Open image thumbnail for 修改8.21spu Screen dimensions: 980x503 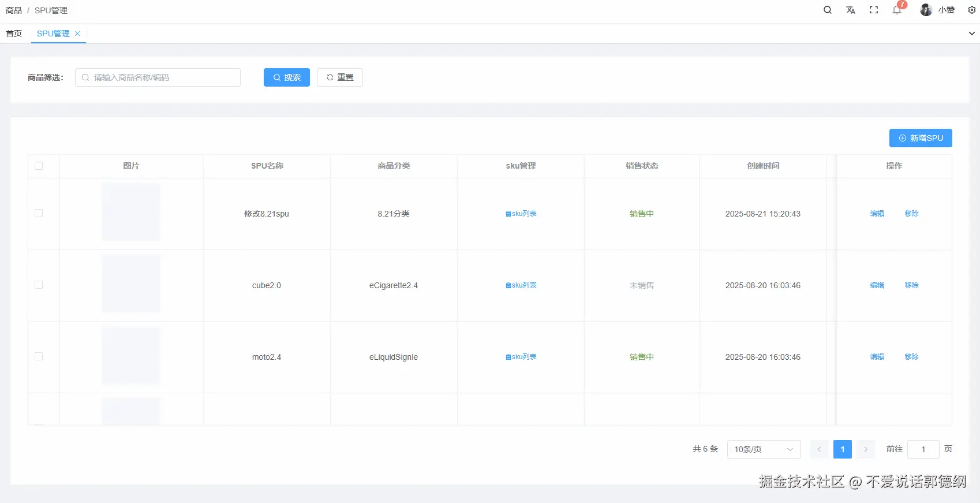coord(131,212)
